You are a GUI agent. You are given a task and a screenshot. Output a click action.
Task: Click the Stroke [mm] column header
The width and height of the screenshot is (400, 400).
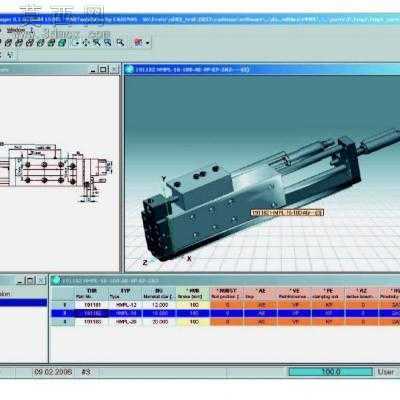tap(193, 294)
